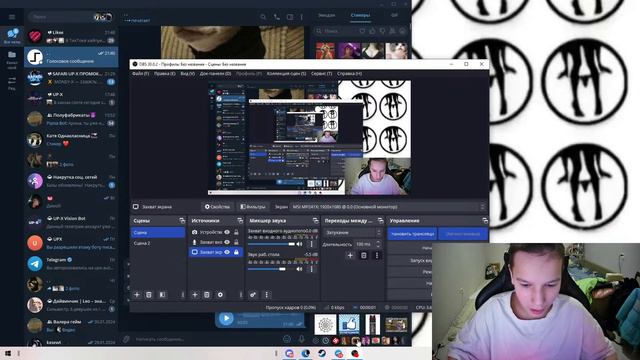640x360 pixels.
Task: Open source properties gear in Sources panel
Action: 220,295
